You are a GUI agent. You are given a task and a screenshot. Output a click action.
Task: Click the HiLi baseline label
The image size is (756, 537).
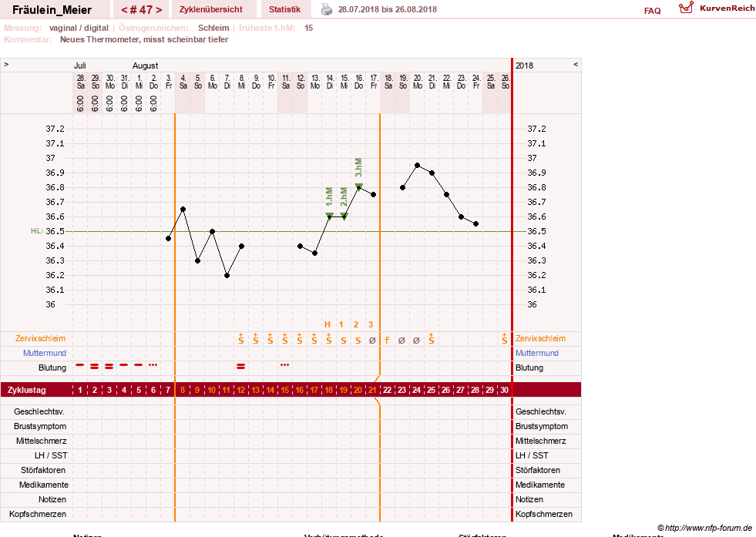(x=37, y=231)
